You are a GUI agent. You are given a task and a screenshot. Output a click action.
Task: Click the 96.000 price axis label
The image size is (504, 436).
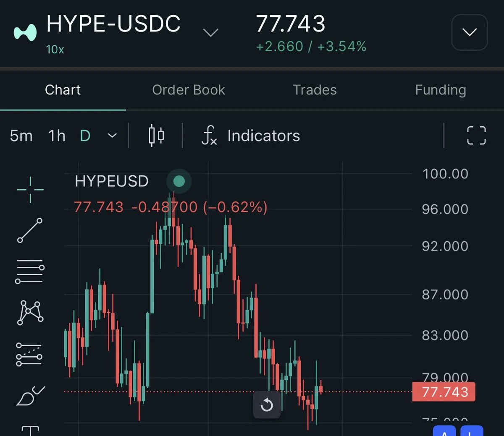click(x=445, y=209)
